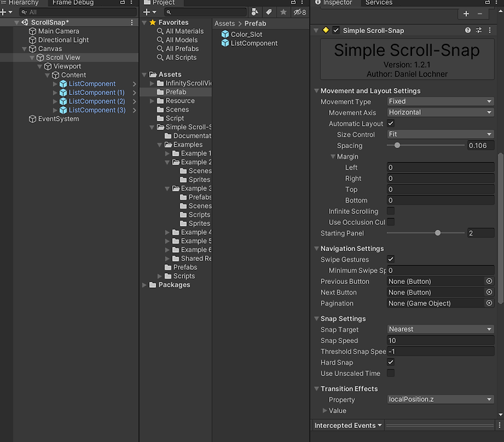Select the Hierarchy tab
504x442 pixels.
(21, 3)
